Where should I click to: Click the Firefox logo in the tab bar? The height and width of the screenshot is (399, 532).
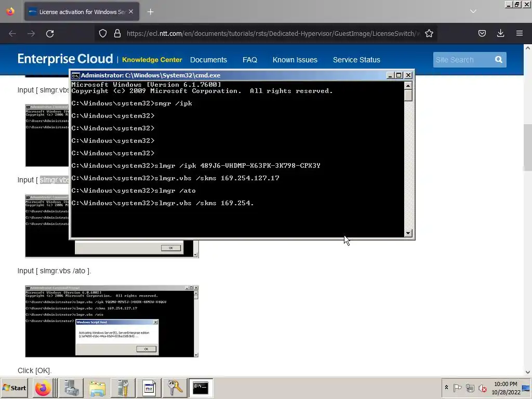click(10, 11)
